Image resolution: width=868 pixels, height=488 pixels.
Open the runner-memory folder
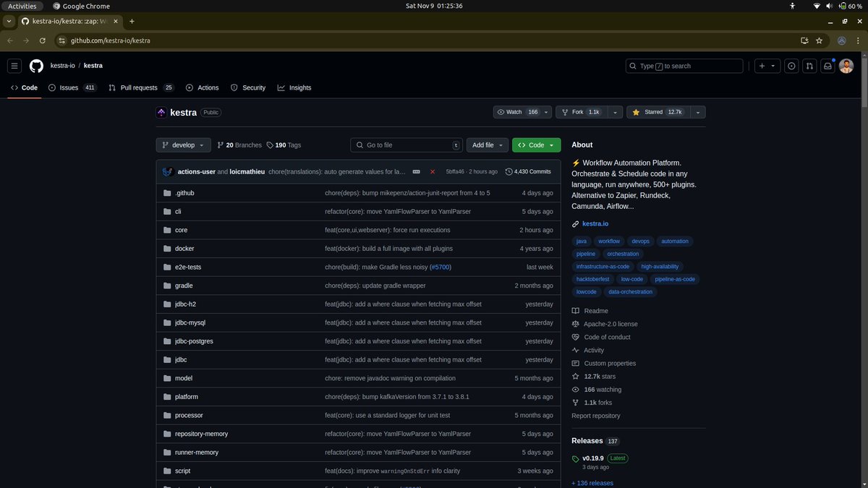[197, 453]
